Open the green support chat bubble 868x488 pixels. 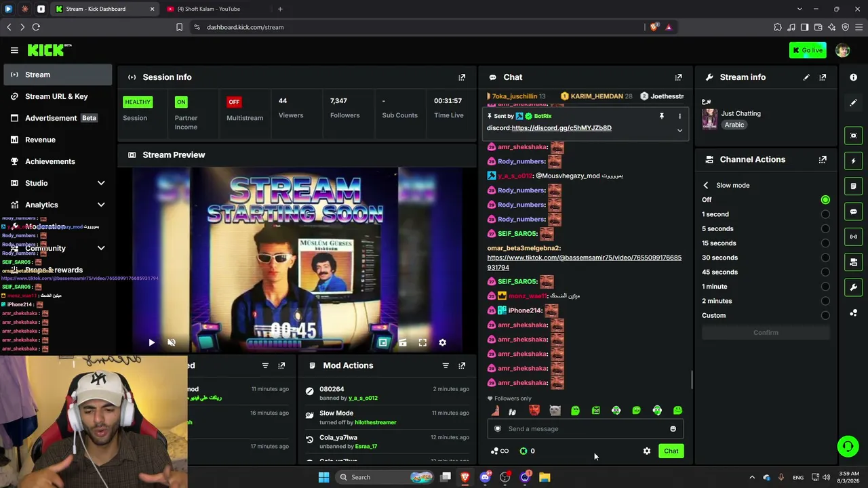click(848, 446)
